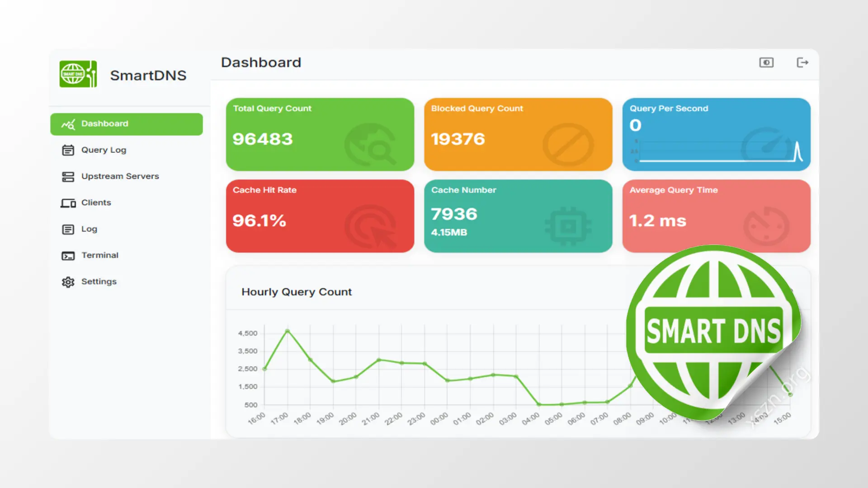The width and height of the screenshot is (868, 488).
Task: Click the SmartDNS logo icon
Action: [x=78, y=74]
